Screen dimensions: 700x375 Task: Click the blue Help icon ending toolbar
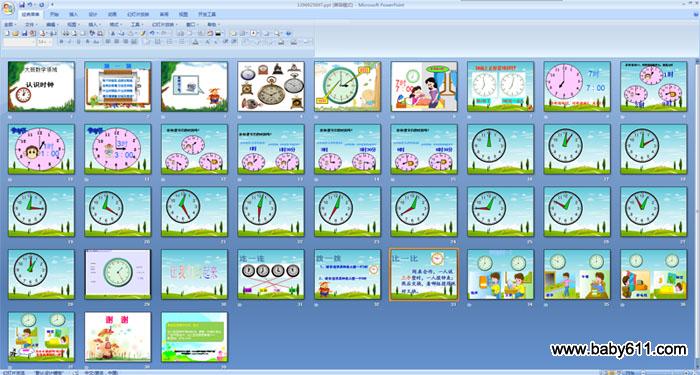point(288,33)
